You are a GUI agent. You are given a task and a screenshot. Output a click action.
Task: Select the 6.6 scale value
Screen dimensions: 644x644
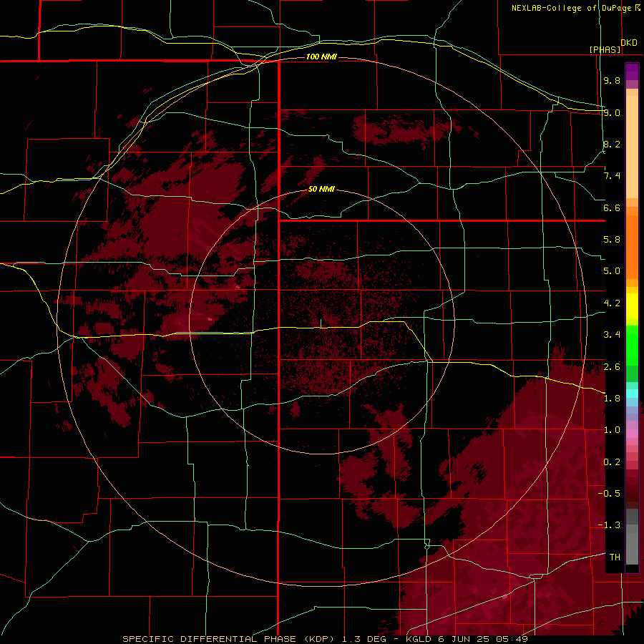[x=612, y=208]
